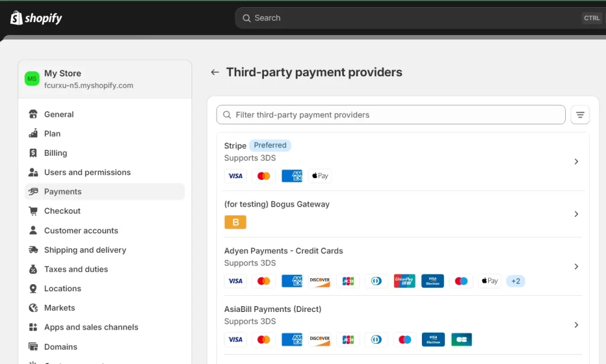This screenshot has width=606, height=364.
Task: Open Bogus Gateway row chevron
Action: pos(576,214)
